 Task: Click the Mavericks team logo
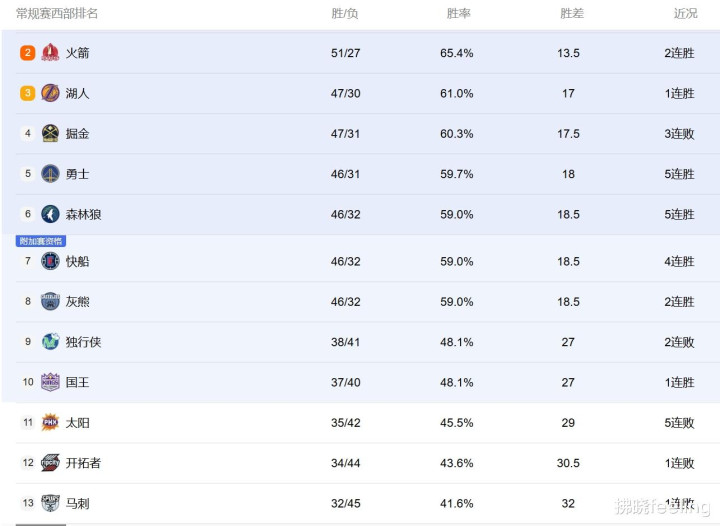pos(50,341)
